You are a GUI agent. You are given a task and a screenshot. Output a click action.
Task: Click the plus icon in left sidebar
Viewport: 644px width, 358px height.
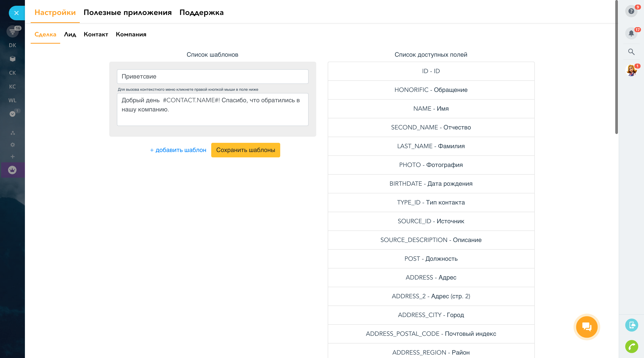(12, 157)
